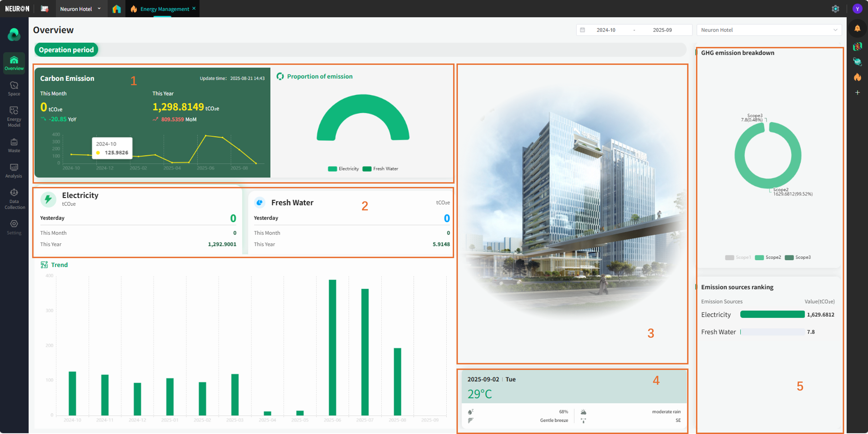This screenshot has width=868, height=434.
Task: Go to the Waste section
Action: pos(14,146)
